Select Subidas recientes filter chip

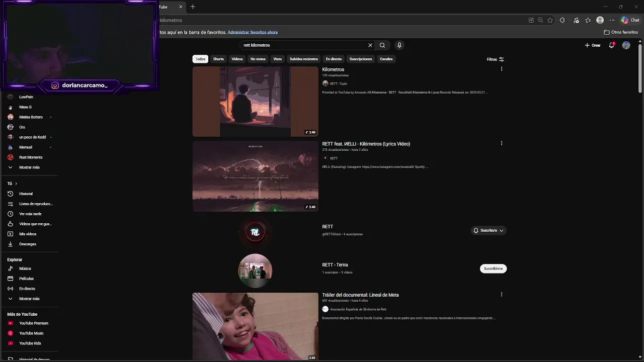303,59
